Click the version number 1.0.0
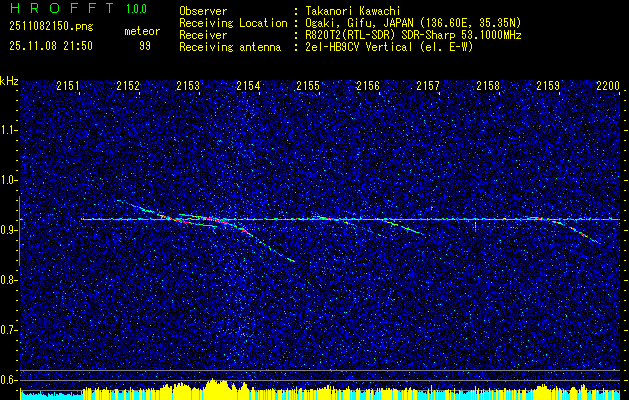629x400 pixels. (136, 9)
